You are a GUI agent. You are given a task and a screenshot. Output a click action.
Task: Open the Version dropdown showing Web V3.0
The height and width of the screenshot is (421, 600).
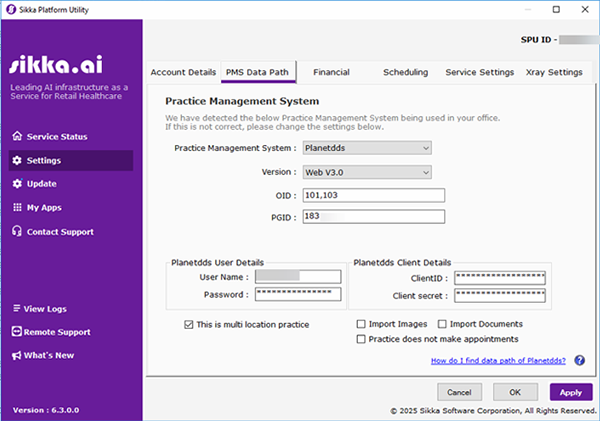367,172
